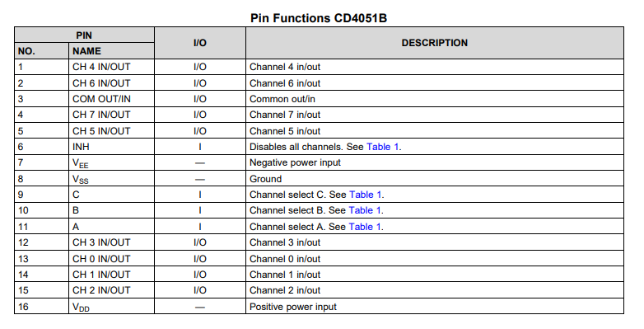Open Table 1 link for Channel select B
This screenshot has height=329, width=644.
(x=365, y=210)
